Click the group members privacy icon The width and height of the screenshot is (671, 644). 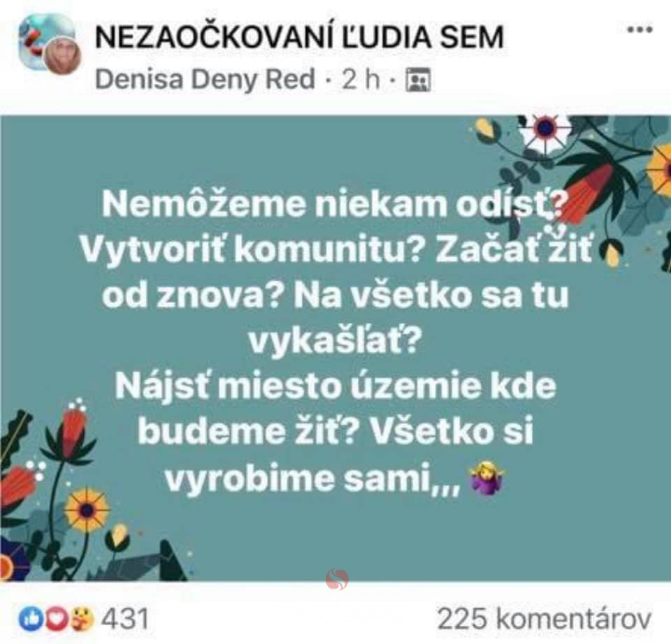(x=418, y=80)
